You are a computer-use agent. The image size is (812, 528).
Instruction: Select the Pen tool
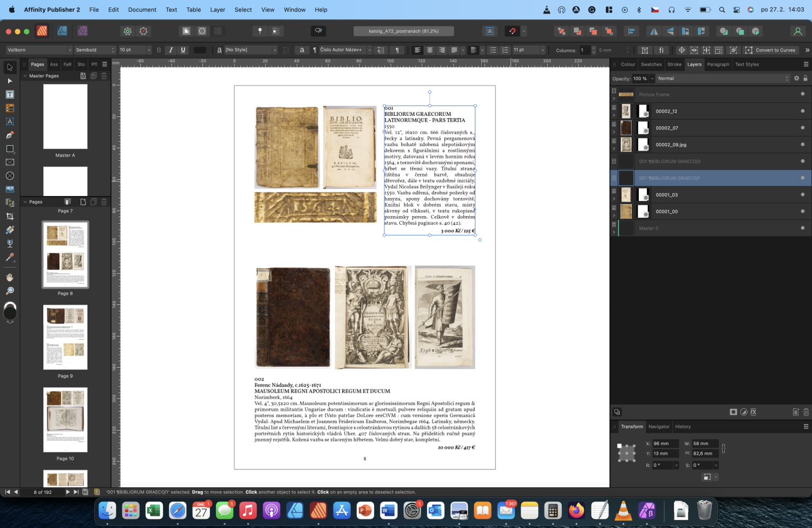tap(9, 135)
